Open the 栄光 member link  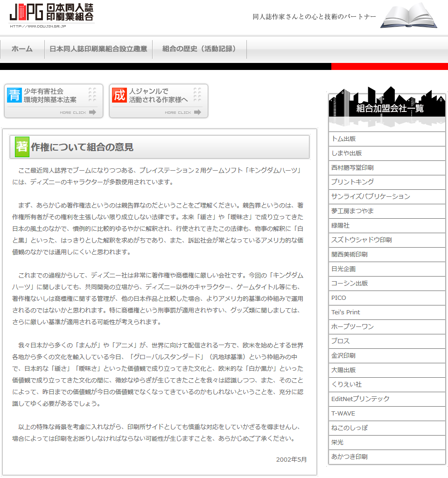387,443
